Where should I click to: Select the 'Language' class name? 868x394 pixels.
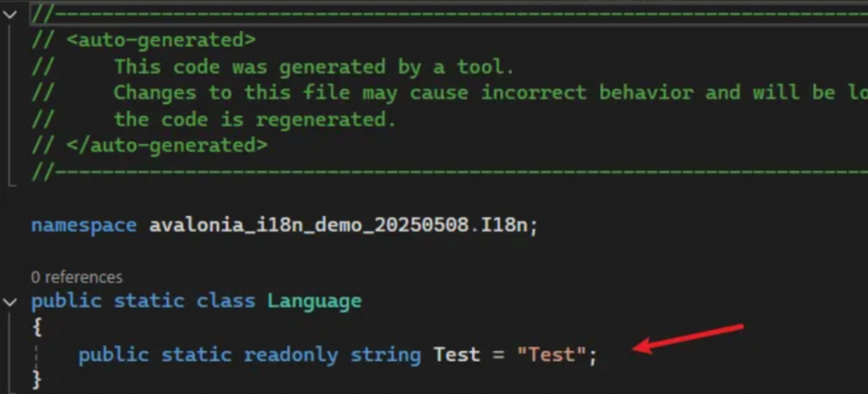[x=314, y=302]
